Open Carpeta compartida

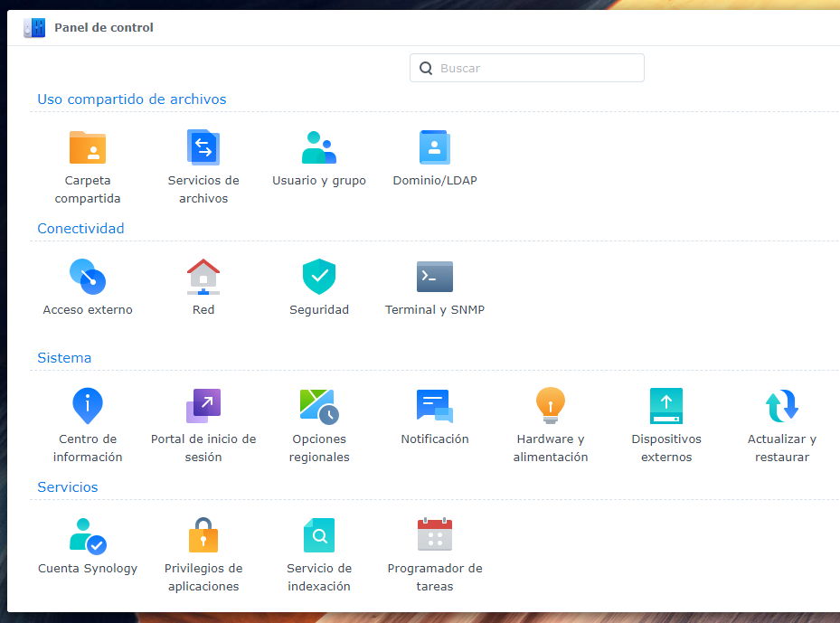[x=88, y=147]
